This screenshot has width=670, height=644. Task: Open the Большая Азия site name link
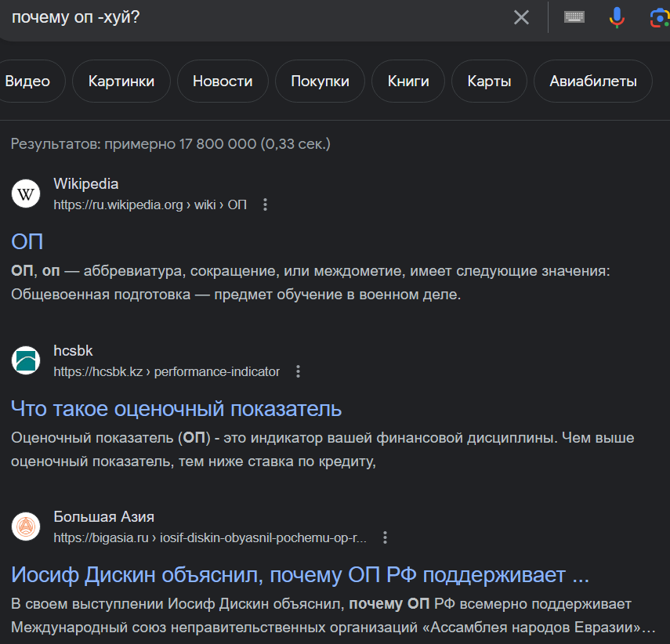tap(104, 516)
